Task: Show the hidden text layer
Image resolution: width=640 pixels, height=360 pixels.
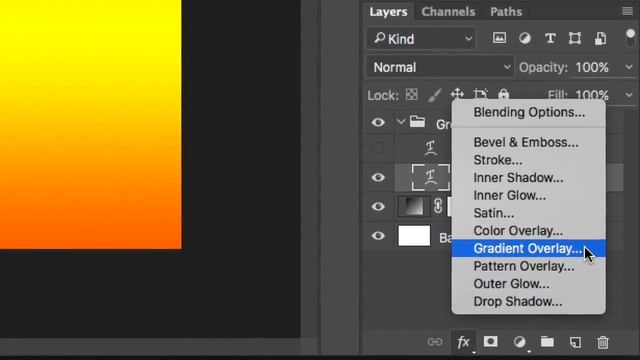Action: [x=377, y=147]
